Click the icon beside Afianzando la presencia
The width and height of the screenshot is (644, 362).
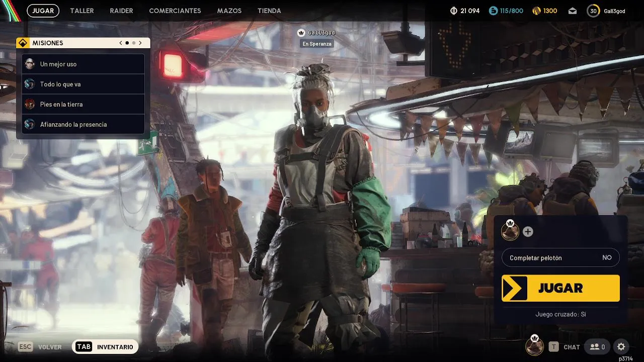coord(30,124)
